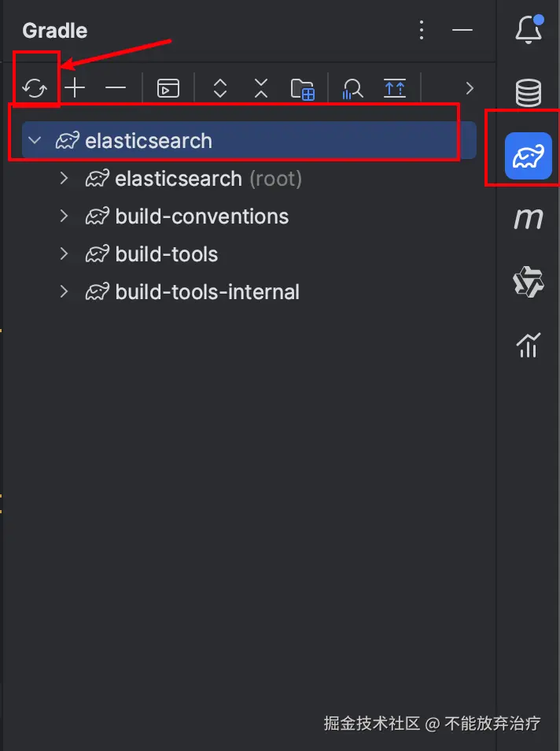Screen dimensions: 560x751
Task: Expand the build-tools-internal chevron
Action: [x=64, y=291]
